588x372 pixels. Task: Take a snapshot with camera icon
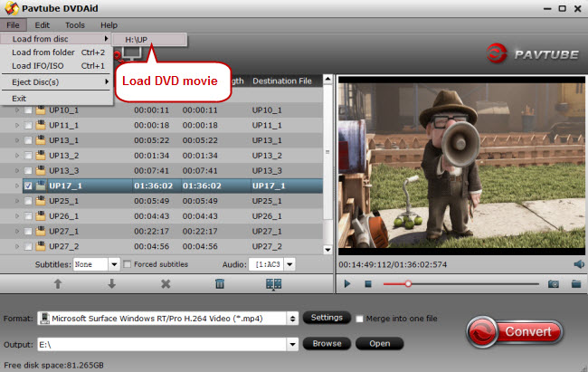click(554, 284)
